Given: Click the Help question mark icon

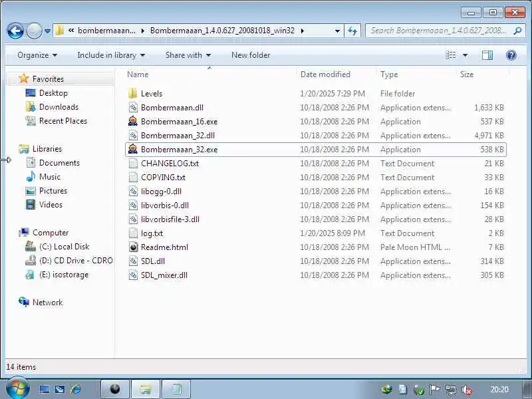Looking at the screenshot, I should point(511,55).
